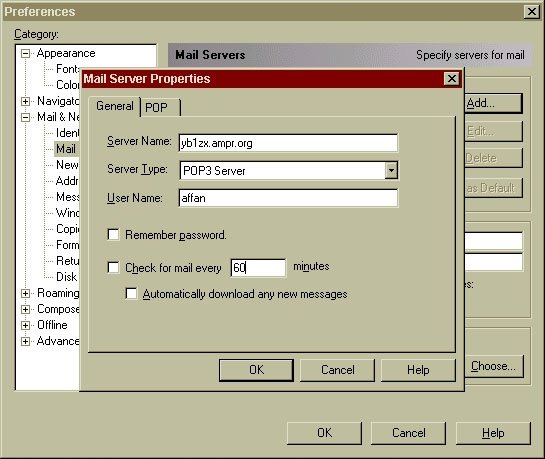This screenshot has width=545, height=459.
Task: Click into the Server Name field
Action: point(288,143)
